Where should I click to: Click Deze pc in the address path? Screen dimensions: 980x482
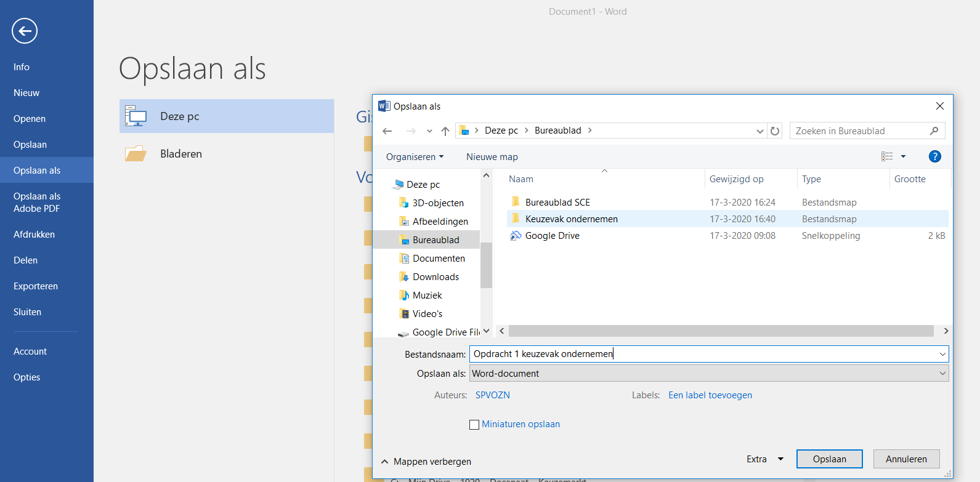pos(501,131)
